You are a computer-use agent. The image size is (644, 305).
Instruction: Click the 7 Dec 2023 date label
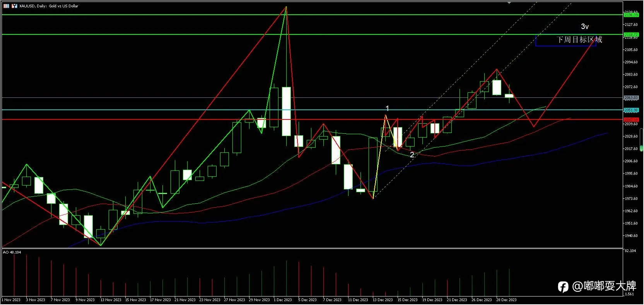tap(332, 300)
